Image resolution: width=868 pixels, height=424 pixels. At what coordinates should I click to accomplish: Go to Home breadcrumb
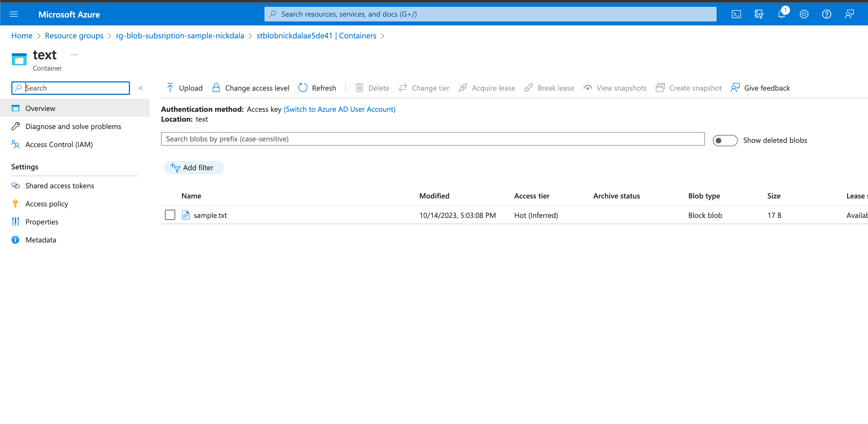tap(22, 36)
